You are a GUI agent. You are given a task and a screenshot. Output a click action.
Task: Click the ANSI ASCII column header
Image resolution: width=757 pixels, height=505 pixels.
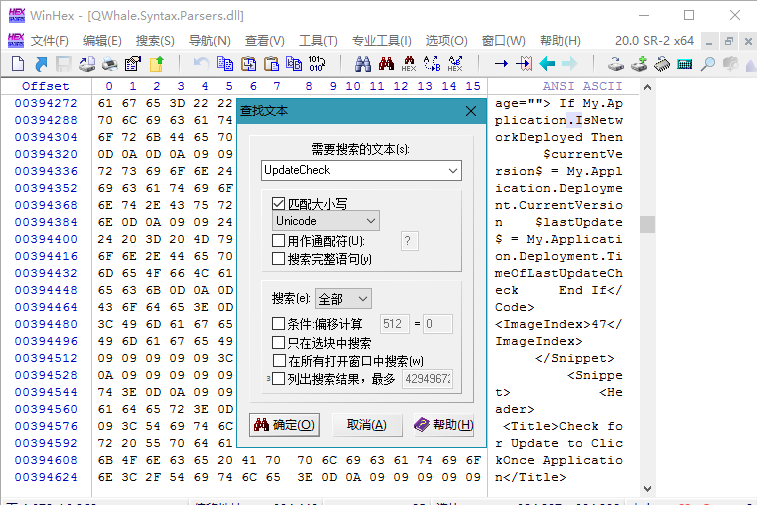(582, 86)
